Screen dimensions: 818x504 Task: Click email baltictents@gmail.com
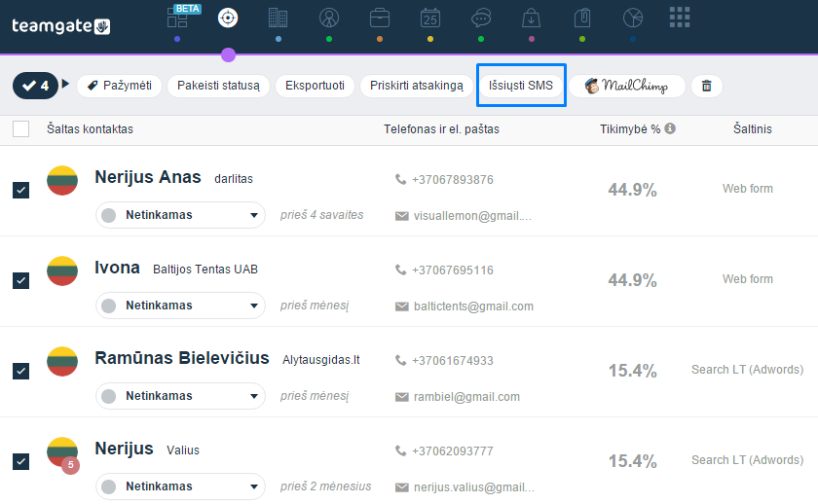473,306
